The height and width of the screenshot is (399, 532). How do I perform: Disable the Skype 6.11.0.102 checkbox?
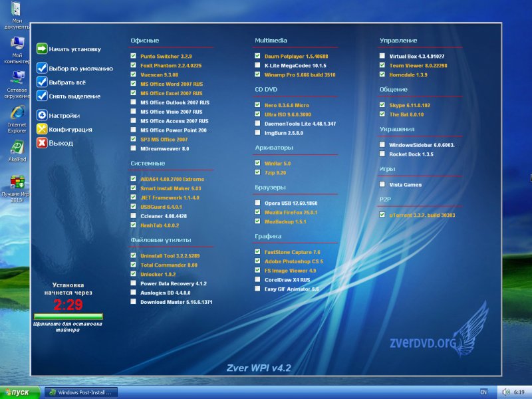point(382,105)
